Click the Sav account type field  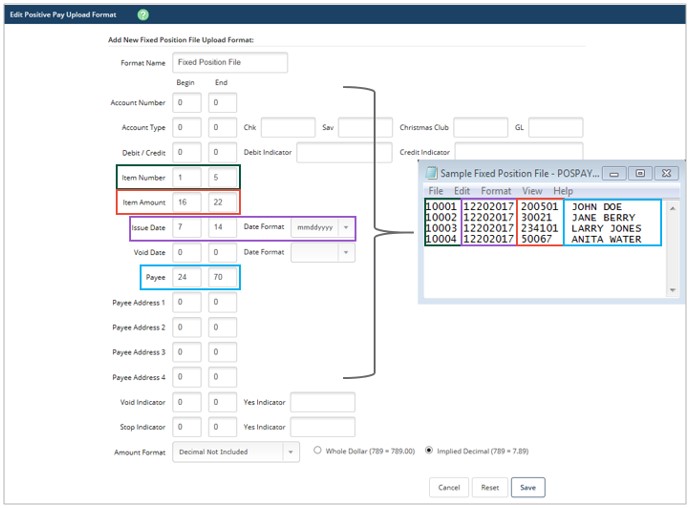365,127
